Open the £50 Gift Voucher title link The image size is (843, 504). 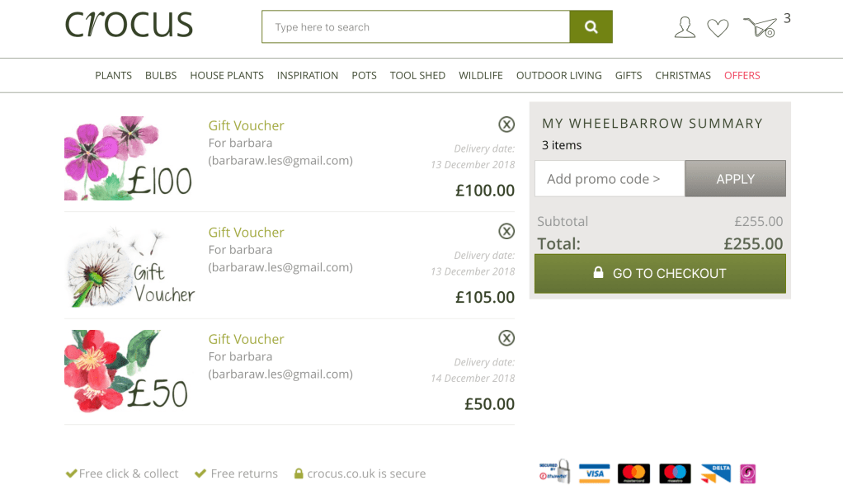[x=246, y=339]
